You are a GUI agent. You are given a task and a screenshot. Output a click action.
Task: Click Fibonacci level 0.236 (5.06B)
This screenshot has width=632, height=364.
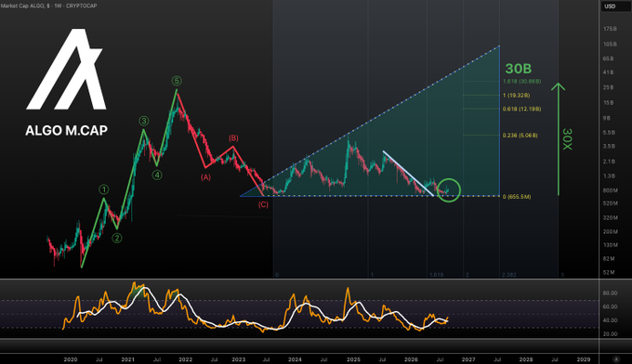520,136
